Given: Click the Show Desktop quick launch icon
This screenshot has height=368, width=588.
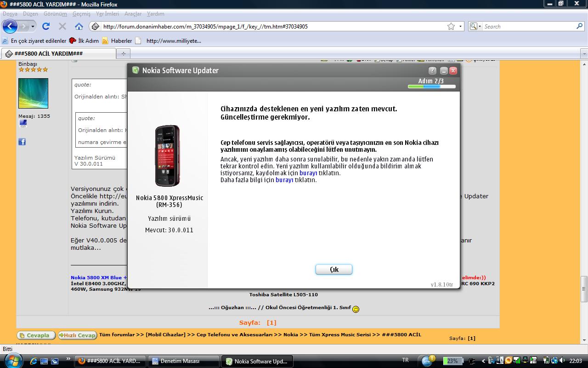Looking at the screenshot, I should 44,361.
